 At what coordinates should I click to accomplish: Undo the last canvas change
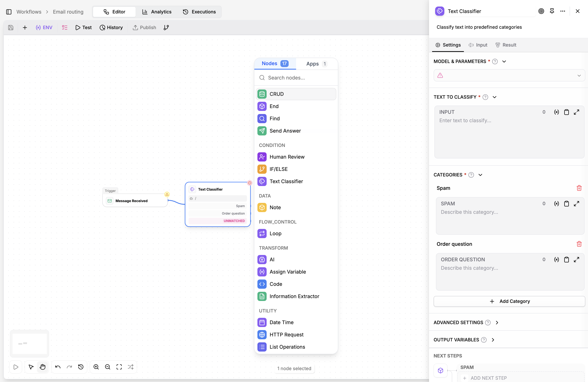click(x=58, y=367)
